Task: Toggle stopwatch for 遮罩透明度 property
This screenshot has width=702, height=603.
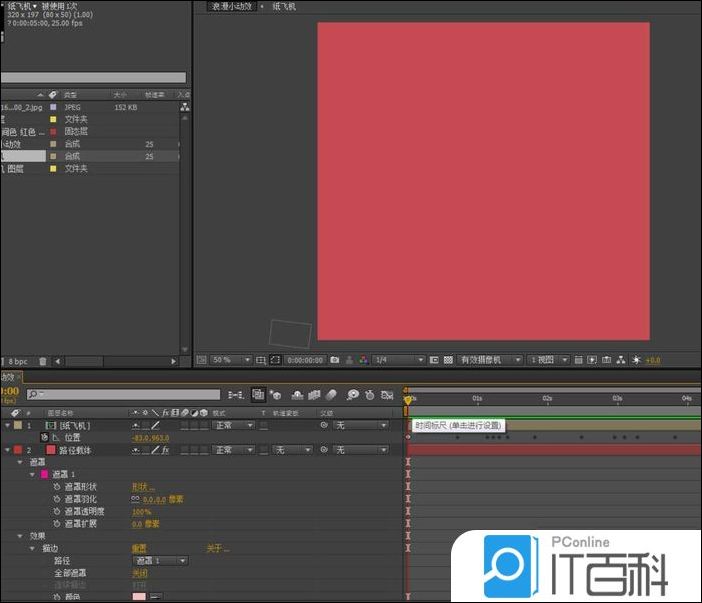Action: tap(56, 511)
